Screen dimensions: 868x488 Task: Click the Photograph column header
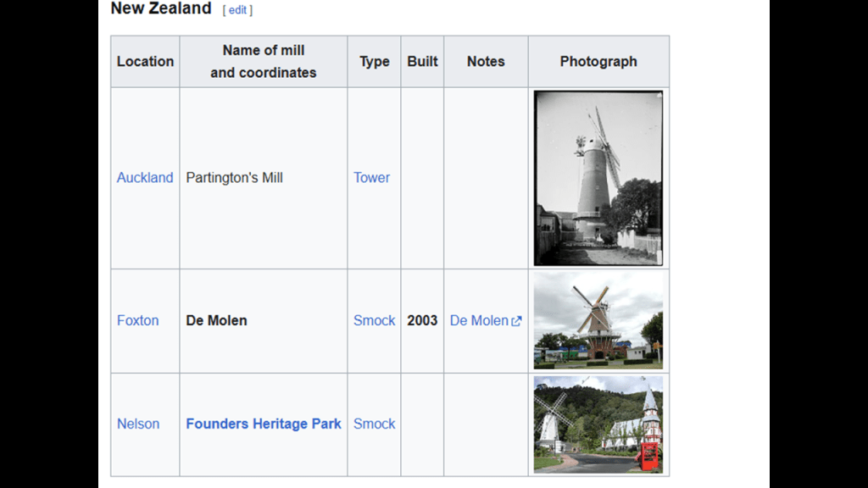pyautogui.click(x=598, y=62)
